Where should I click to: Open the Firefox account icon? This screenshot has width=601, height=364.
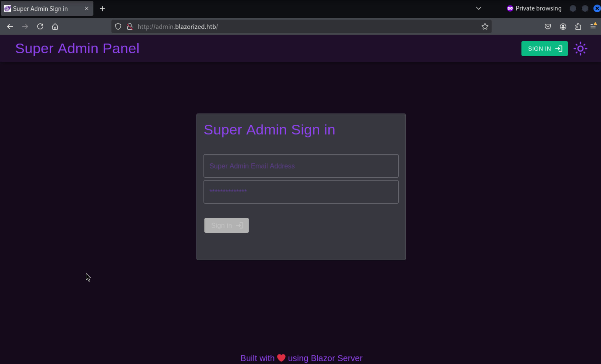pos(563,27)
